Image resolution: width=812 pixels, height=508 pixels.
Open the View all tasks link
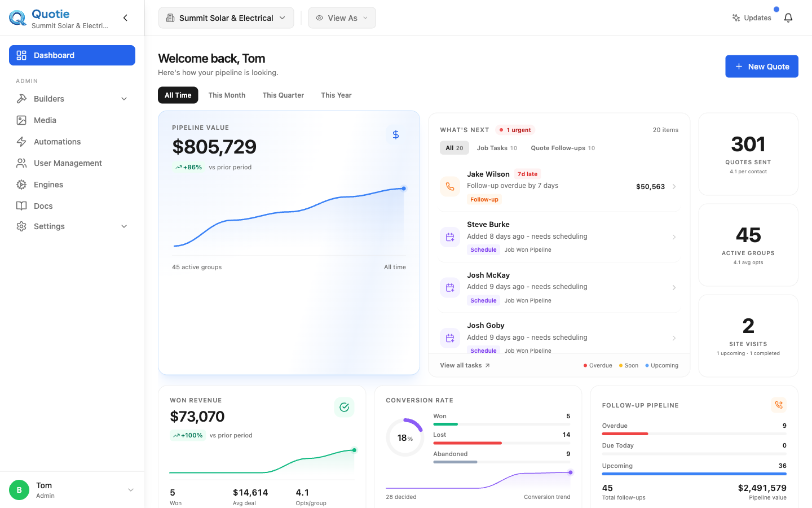(465, 365)
